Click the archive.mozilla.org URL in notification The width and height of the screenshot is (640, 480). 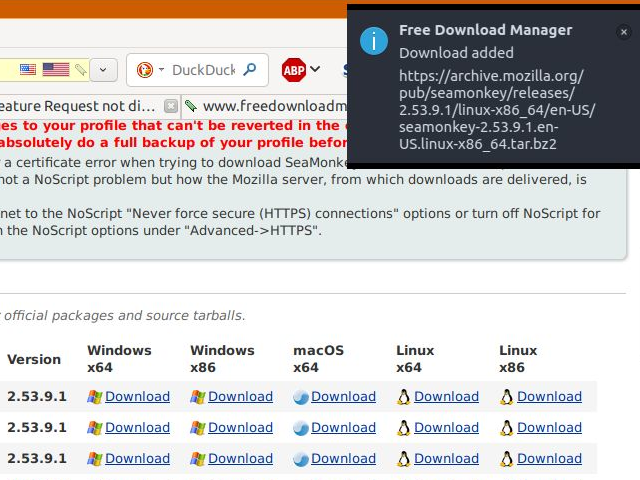(x=497, y=110)
